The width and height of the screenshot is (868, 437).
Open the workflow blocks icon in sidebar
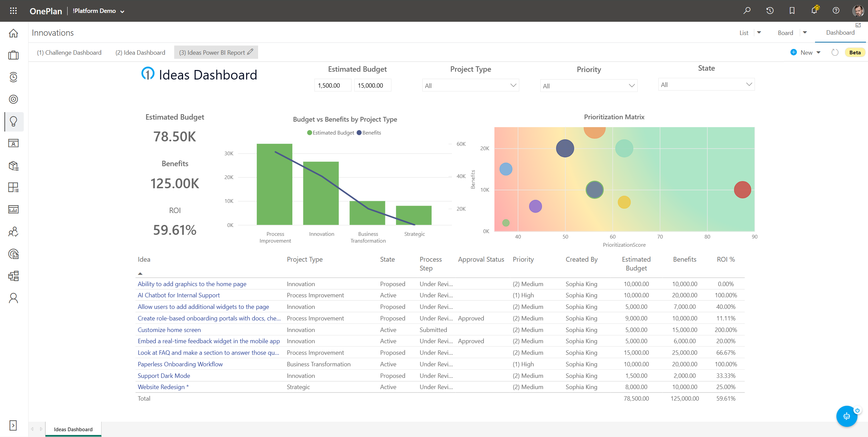(x=14, y=276)
